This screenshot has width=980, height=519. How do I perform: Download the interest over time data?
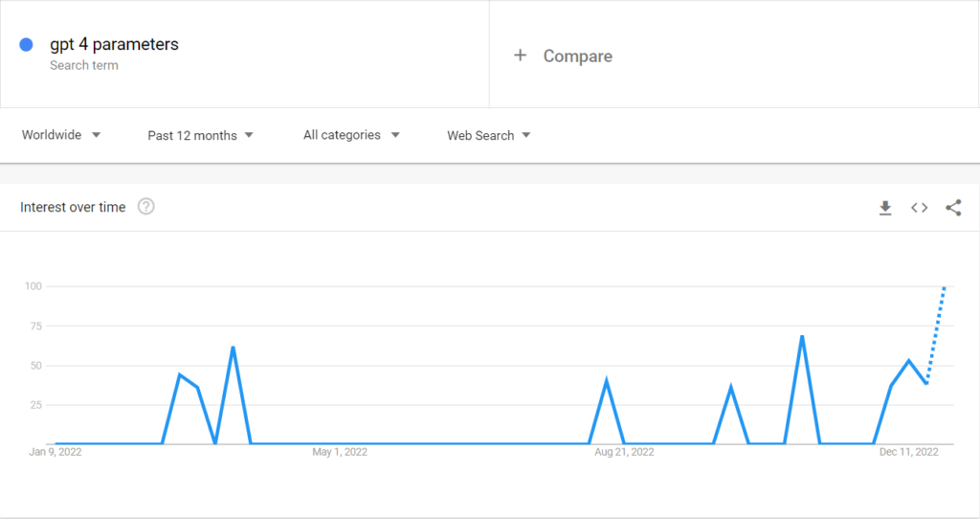coord(885,208)
